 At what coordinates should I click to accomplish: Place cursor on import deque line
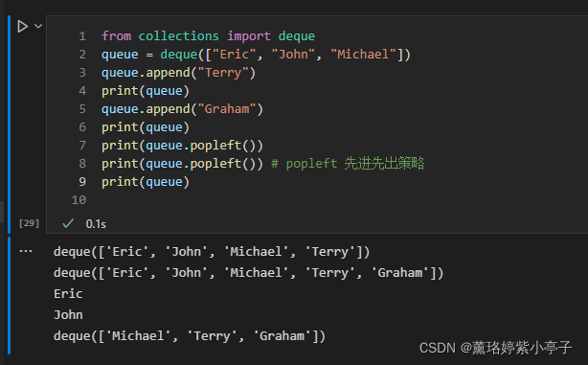[x=208, y=36]
